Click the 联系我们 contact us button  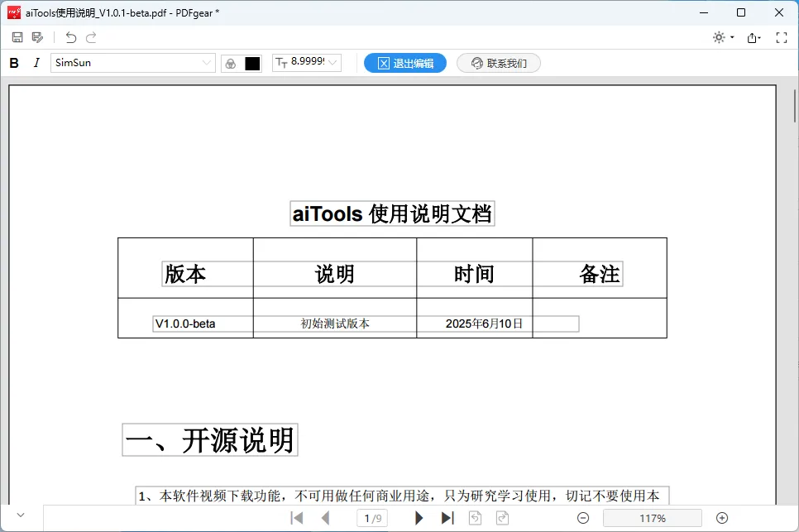(499, 63)
